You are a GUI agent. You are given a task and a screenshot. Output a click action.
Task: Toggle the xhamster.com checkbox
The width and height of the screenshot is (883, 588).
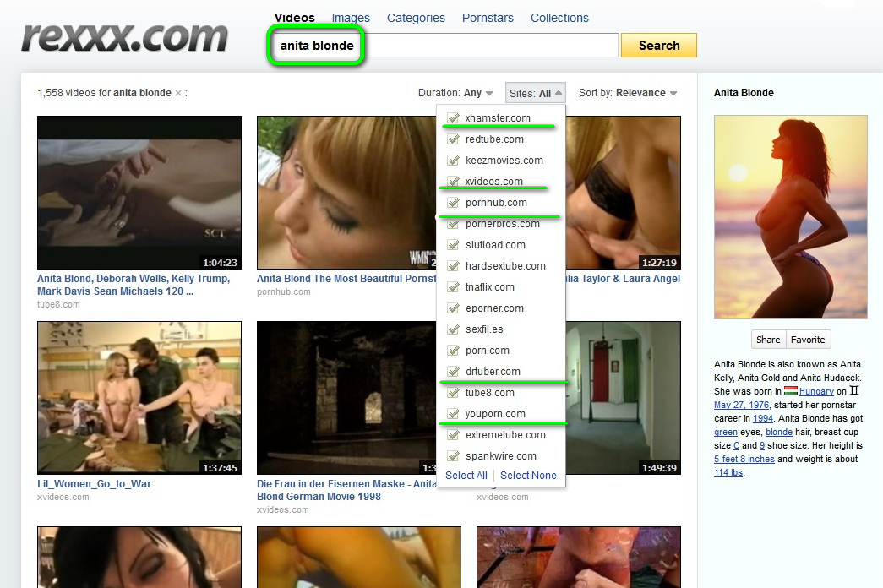453,117
